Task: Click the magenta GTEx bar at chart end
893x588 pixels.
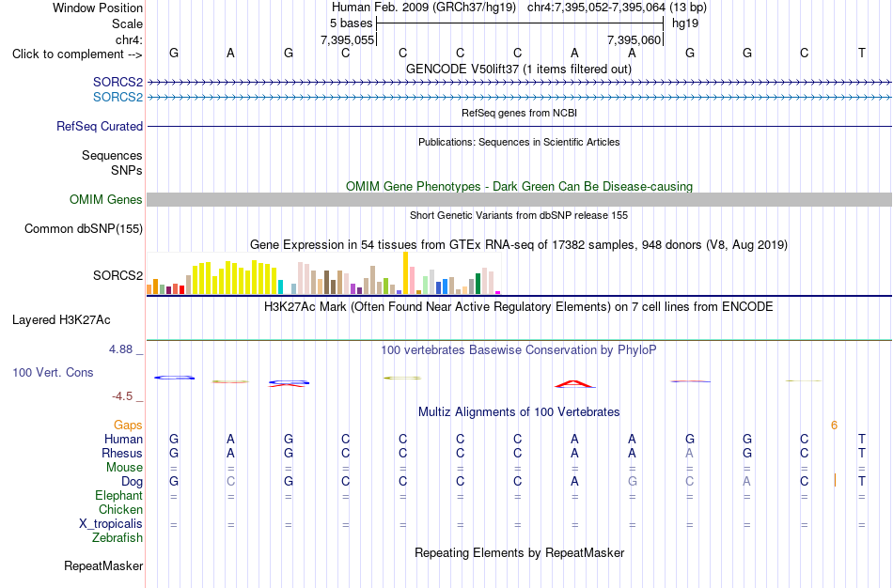Action: (x=498, y=292)
